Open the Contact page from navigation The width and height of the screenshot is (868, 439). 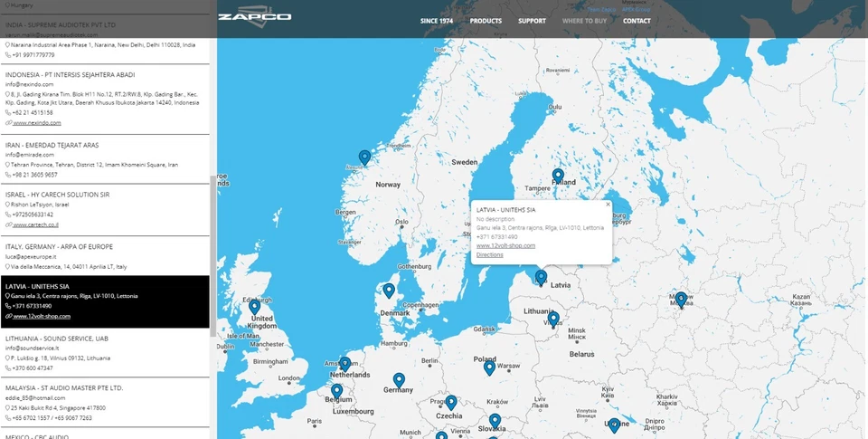637,21
